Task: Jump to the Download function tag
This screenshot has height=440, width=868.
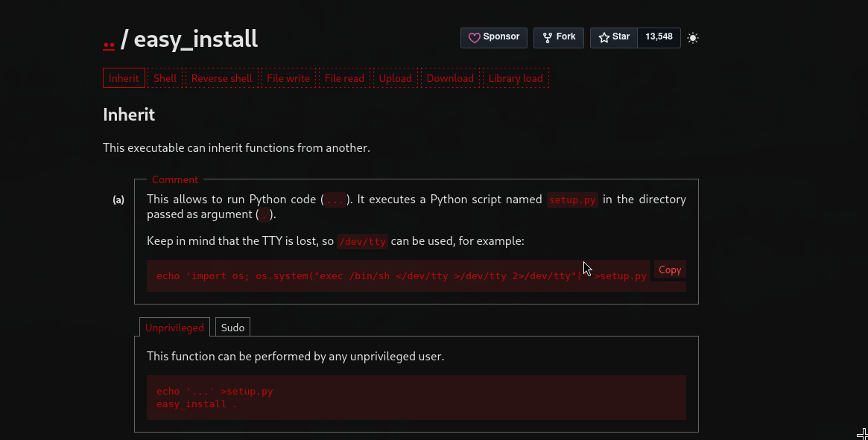Action: coord(450,78)
